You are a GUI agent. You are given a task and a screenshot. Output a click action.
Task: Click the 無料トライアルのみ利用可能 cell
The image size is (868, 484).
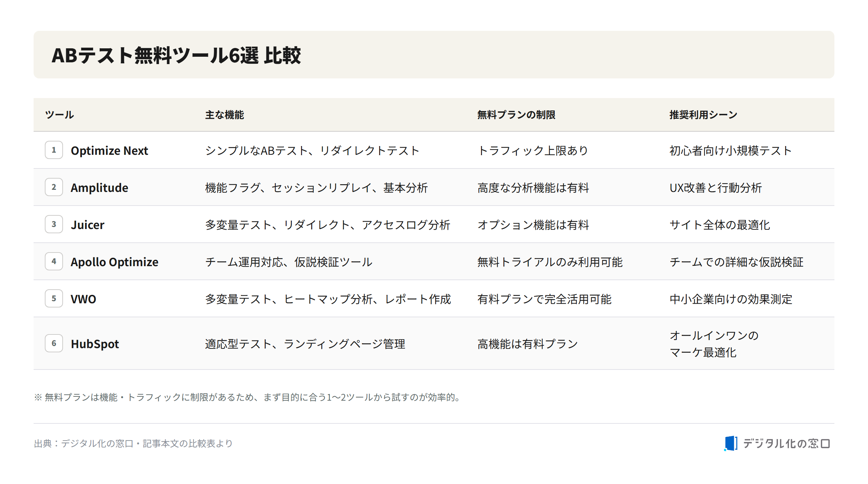point(550,262)
